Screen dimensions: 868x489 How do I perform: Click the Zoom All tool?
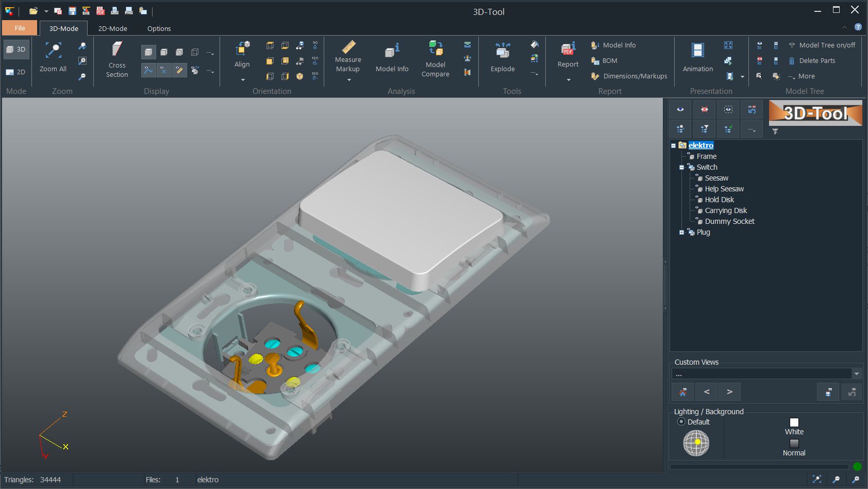[x=53, y=57]
